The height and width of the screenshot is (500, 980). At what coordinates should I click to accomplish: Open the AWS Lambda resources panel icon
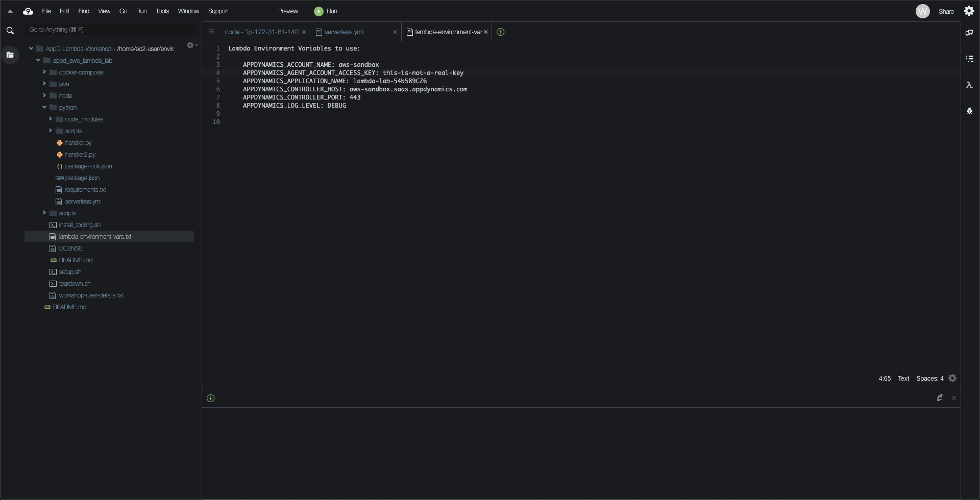tap(969, 85)
